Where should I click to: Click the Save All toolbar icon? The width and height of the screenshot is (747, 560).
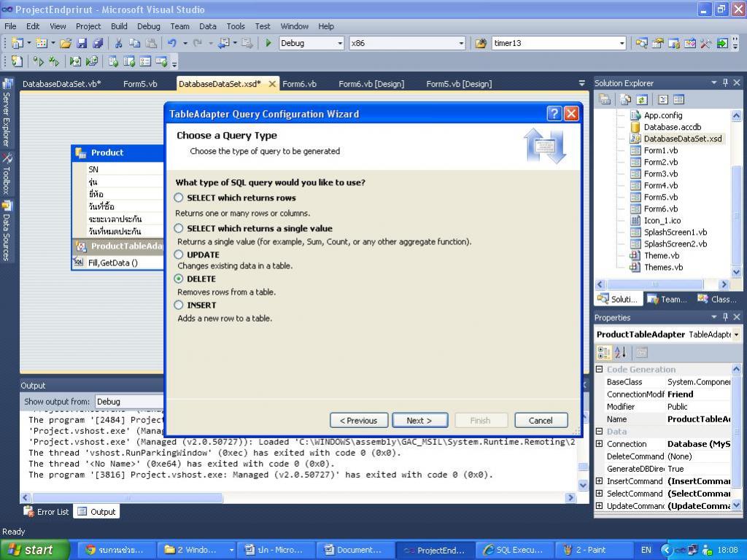coord(98,43)
